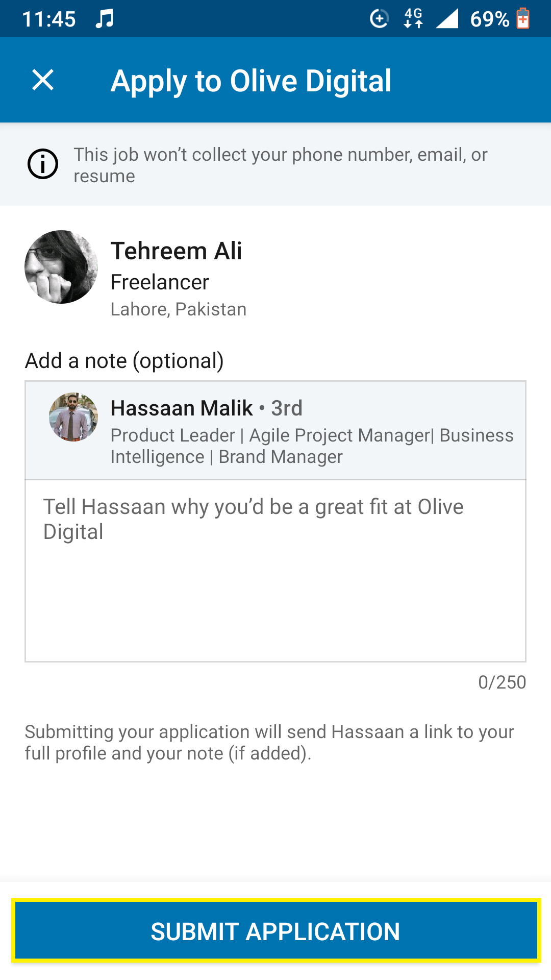Tap the 11:45 clock in status bar
This screenshot has width=551, height=980.
click(x=49, y=19)
